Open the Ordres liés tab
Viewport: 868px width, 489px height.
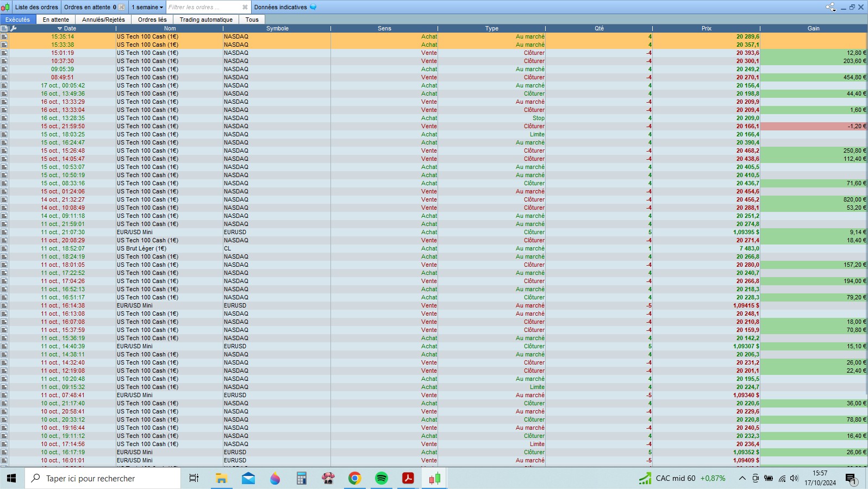coord(152,20)
